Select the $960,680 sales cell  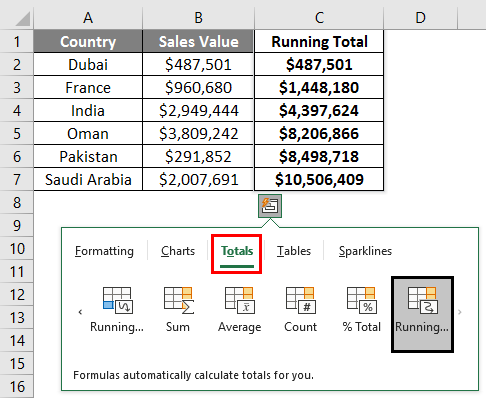click(198, 87)
